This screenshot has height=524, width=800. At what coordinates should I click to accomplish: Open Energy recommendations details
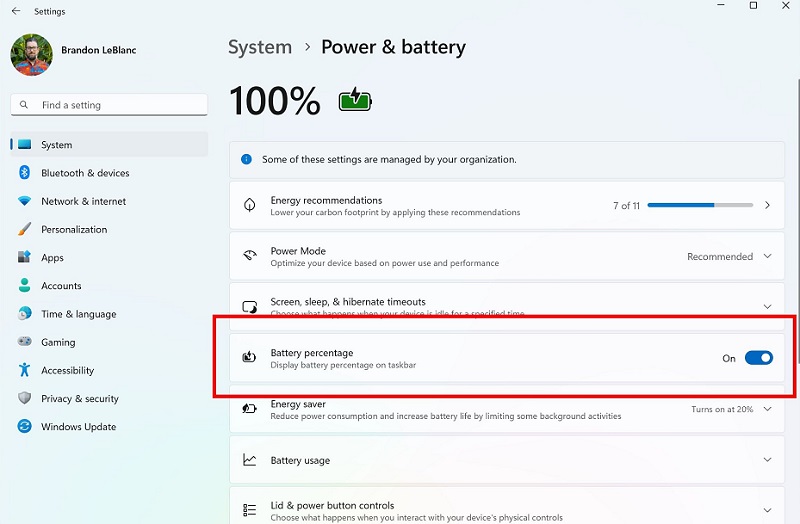click(x=767, y=205)
